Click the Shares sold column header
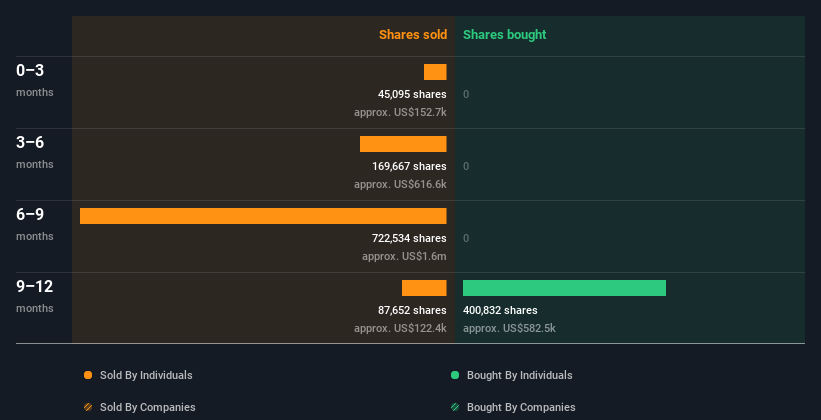The width and height of the screenshot is (821, 420). tap(413, 35)
